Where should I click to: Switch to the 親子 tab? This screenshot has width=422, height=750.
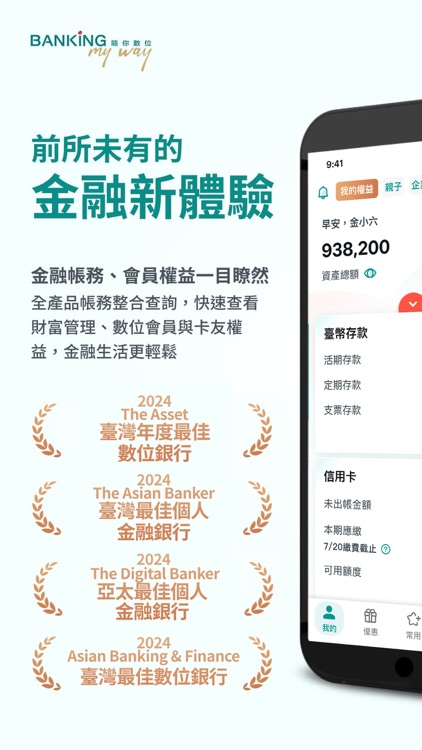[393, 187]
